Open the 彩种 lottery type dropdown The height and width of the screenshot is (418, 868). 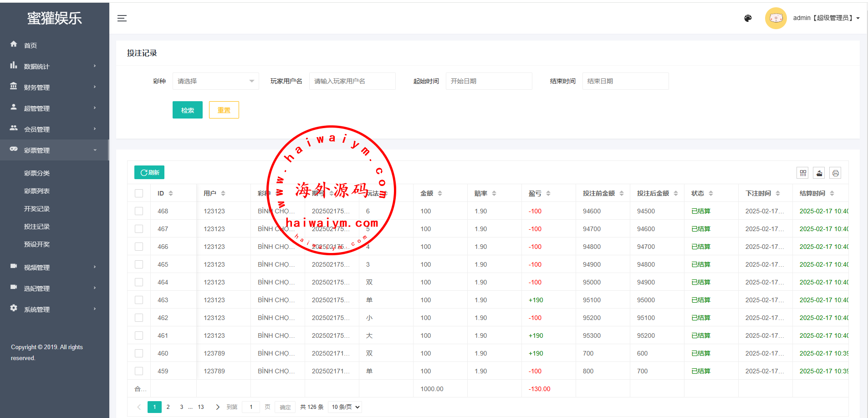pyautogui.click(x=215, y=81)
